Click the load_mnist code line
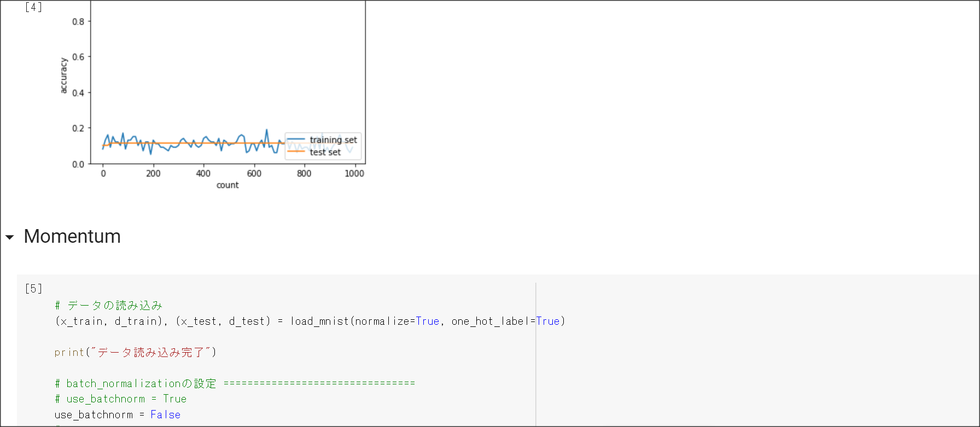 [x=310, y=321]
